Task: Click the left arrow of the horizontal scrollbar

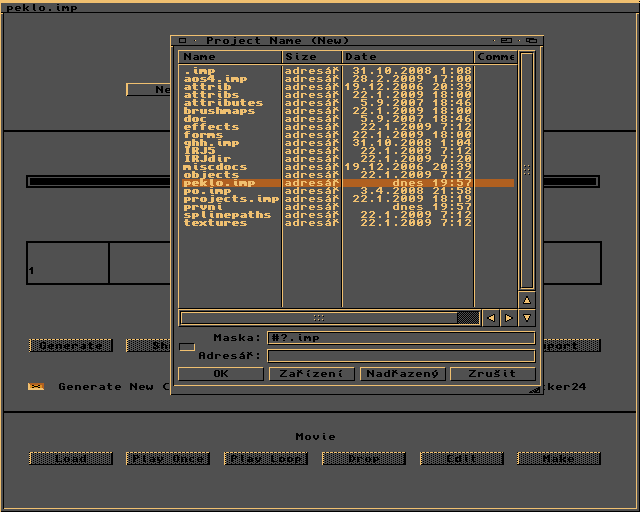Action: click(491, 318)
